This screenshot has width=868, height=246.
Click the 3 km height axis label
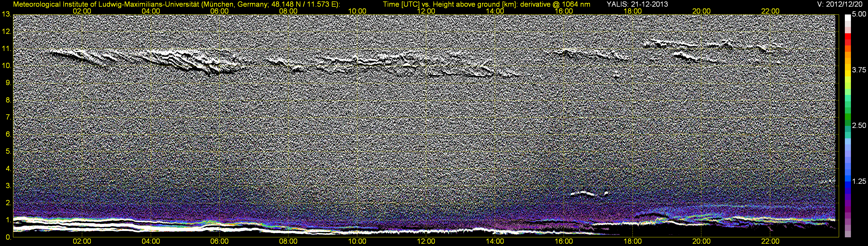[x=8, y=186]
